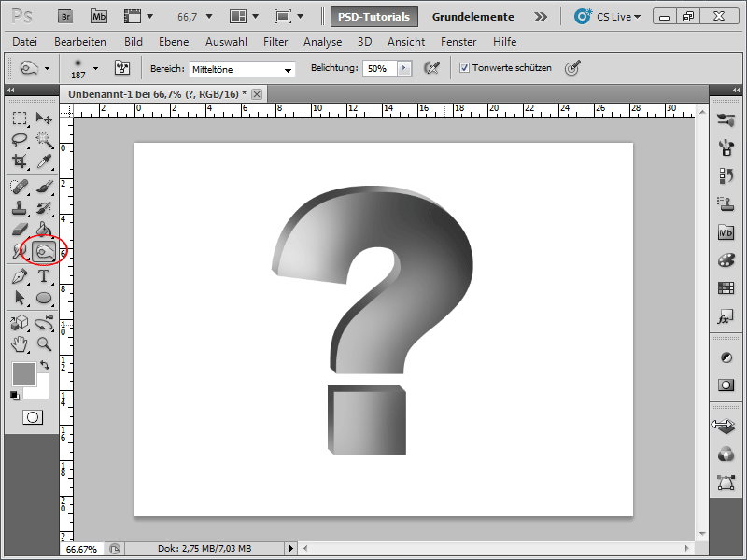Select the 3D Camera Rotate tool
The width and height of the screenshot is (747, 560).
[x=44, y=323]
